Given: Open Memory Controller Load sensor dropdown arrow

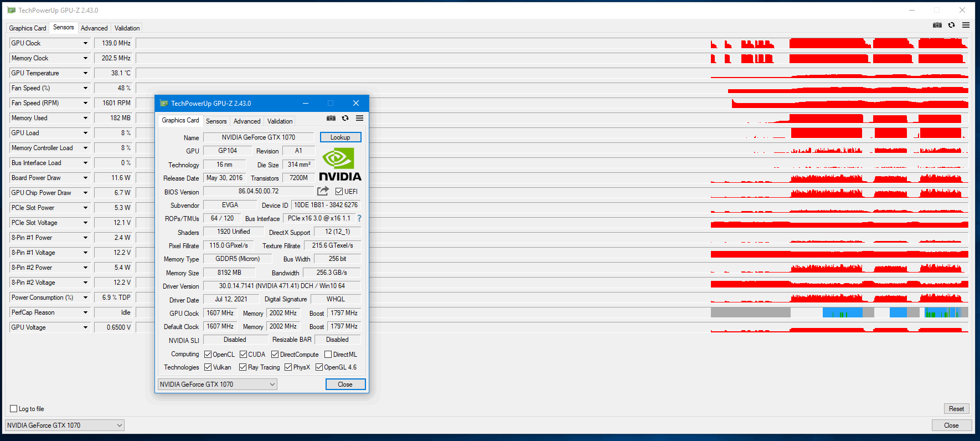Looking at the screenshot, I should pyautogui.click(x=85, y=148).
